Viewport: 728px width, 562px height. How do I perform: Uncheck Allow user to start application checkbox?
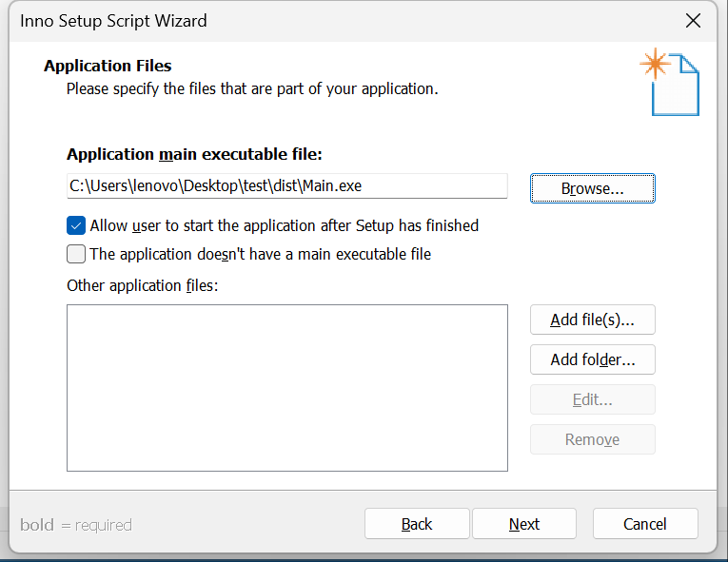pyautogui.click(x=76, y=225)
